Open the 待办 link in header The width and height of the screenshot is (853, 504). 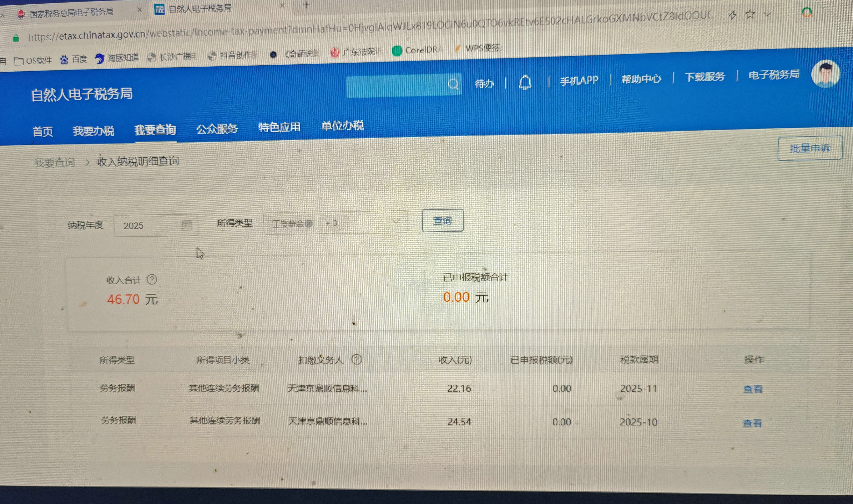(x=485, y=83)
